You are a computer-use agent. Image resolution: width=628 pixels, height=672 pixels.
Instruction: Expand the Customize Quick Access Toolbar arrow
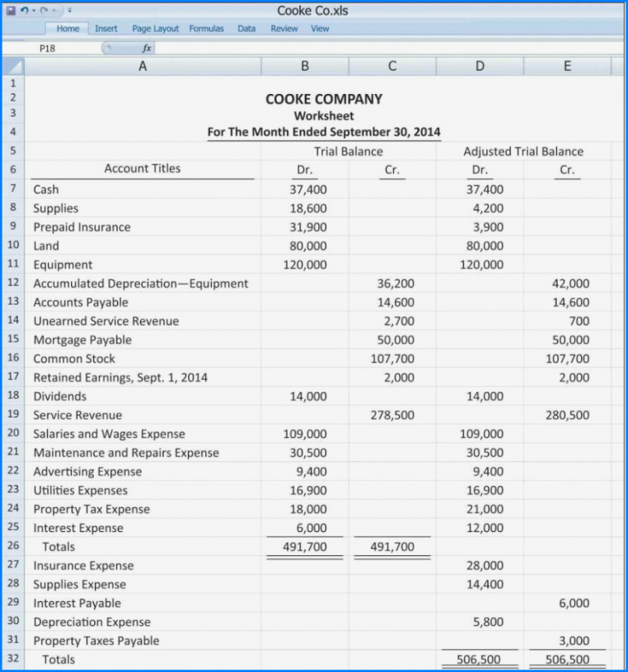(70, 11)
